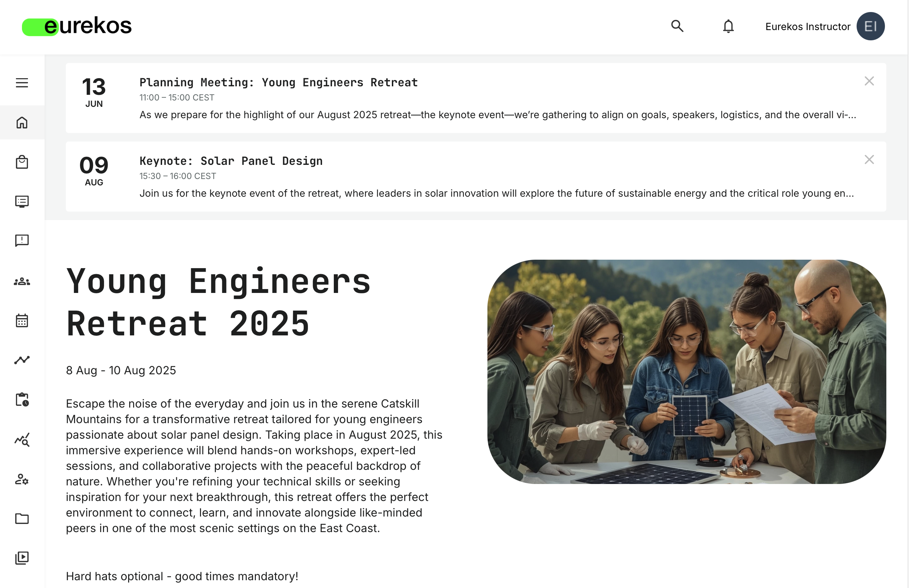
Task: Open the Eurekos Instructor profile avatar
Action: point(870,26)
